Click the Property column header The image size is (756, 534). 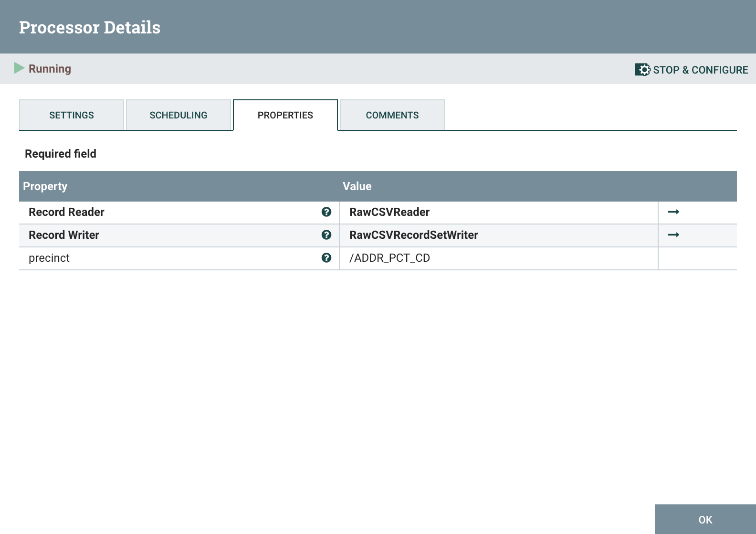point(45,186)
